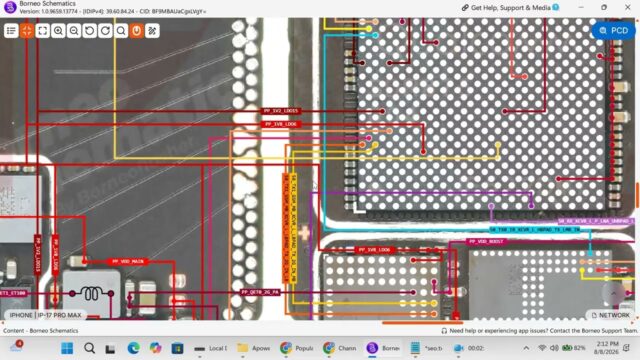Activate the fit-to-screen frame tool

(42, 31)
